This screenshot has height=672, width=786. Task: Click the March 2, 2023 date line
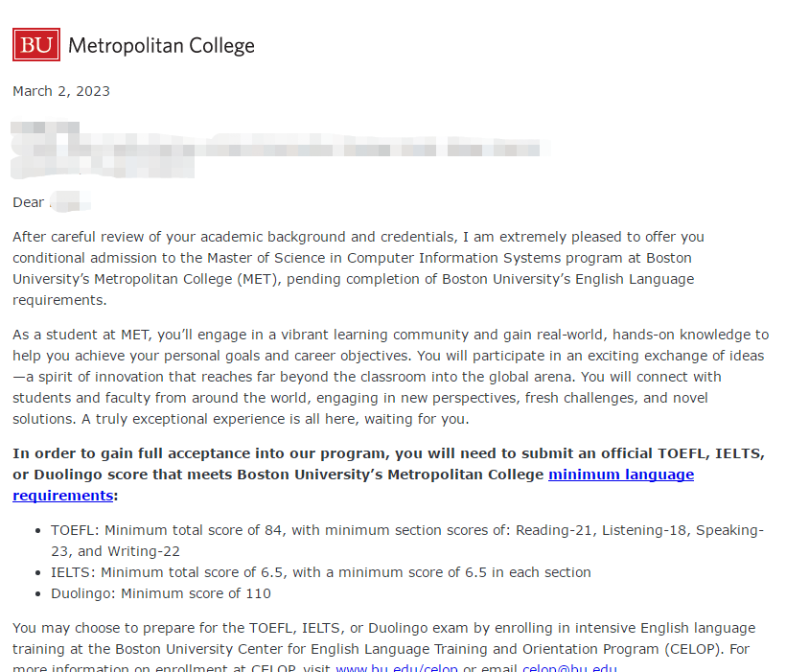coord(61,91)
